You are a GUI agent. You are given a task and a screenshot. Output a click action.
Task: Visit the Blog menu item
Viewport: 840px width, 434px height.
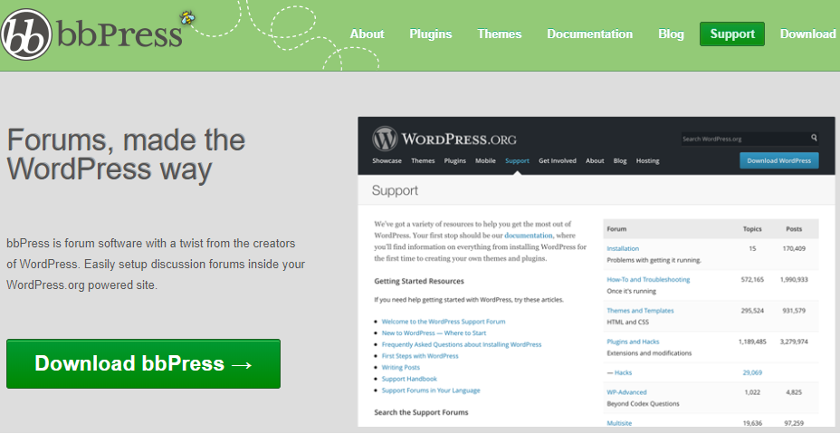point(671,34)
